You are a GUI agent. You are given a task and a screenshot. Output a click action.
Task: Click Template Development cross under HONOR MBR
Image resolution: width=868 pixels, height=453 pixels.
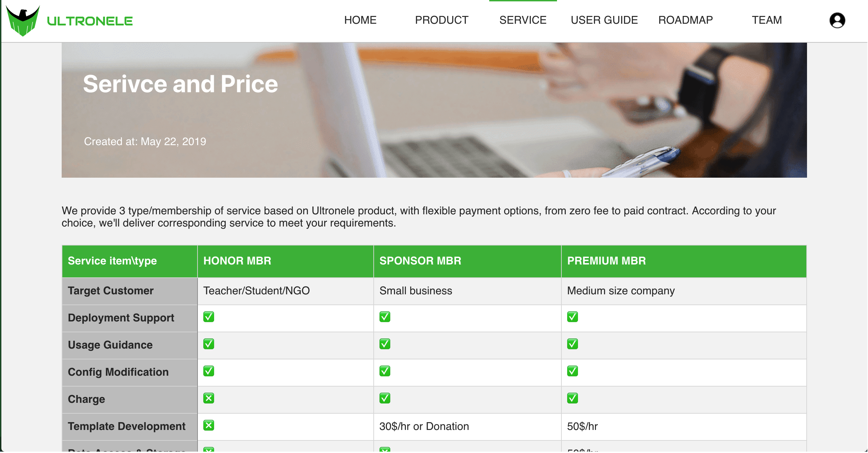pos(209,425)
